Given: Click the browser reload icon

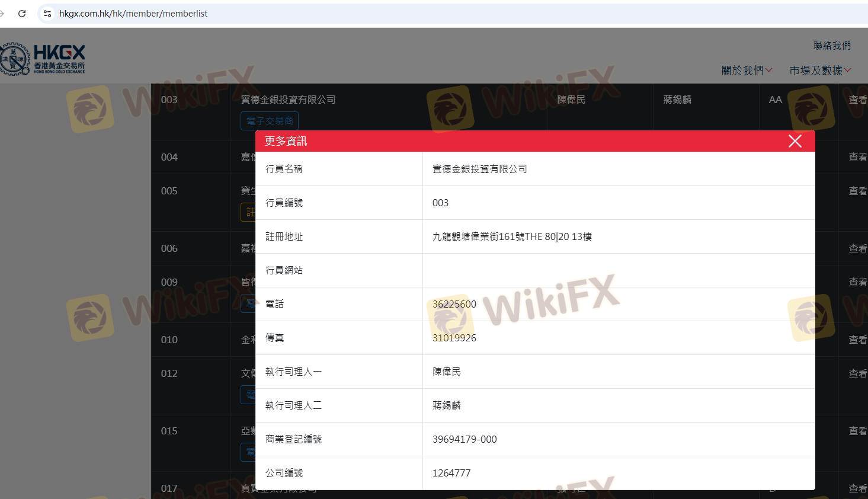Looking at the screenshot, I should [22, 13].
